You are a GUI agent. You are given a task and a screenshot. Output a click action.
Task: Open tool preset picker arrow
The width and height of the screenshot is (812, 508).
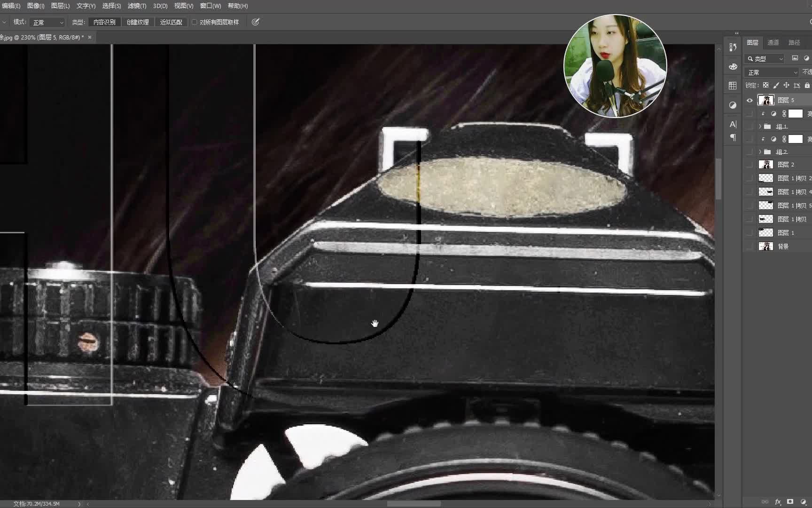click(4, 22)
